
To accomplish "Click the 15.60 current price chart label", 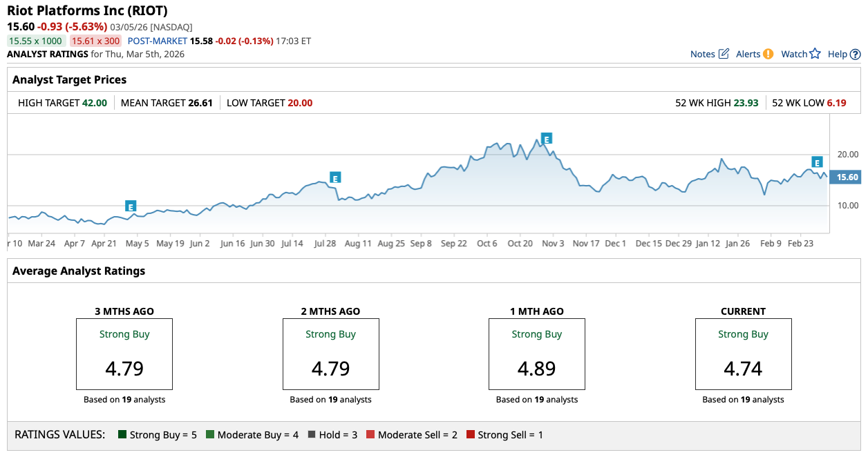I will click(x=847, y=177).
